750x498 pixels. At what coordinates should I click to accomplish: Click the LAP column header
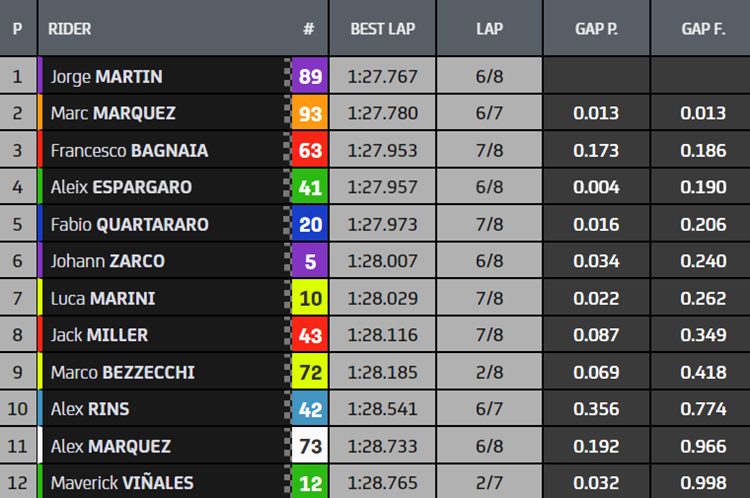pos(489,28)
